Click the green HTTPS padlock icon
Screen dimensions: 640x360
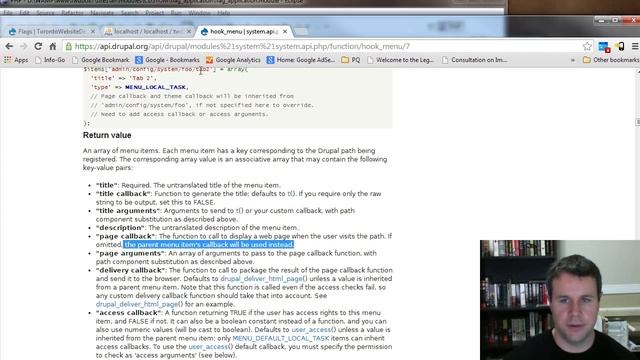(x=69, y=47)
